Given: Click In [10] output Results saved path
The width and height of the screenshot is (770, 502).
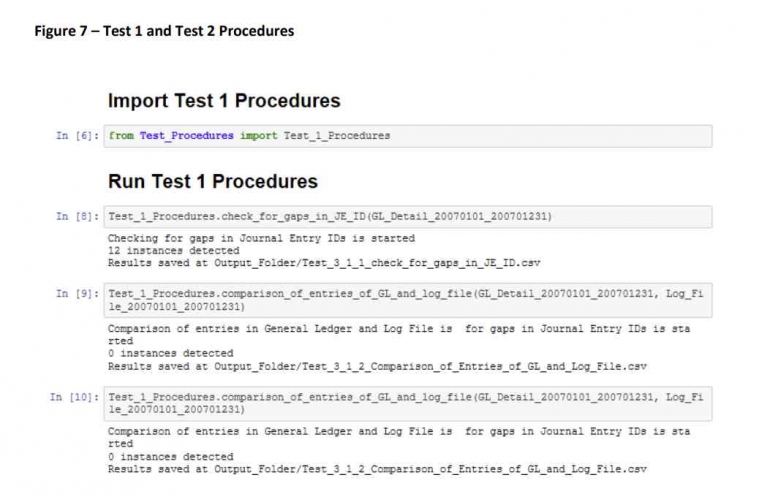Looking at the screenshot, I should coord(377,469).
